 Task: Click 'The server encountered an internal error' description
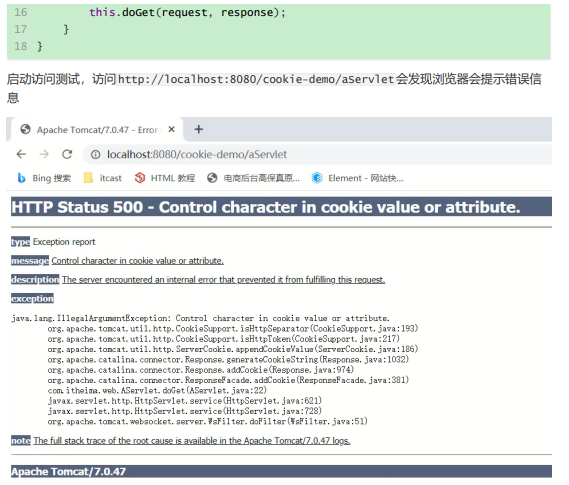[224, 280]
